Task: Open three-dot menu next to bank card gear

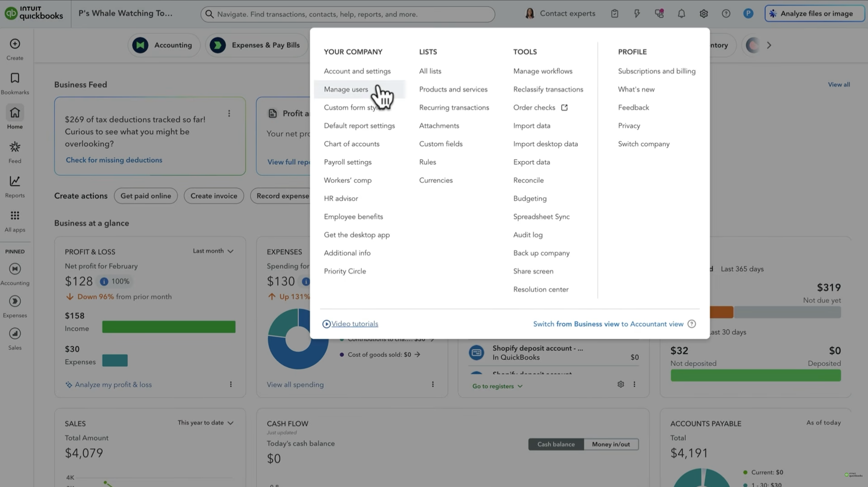Action: (634, 384)
